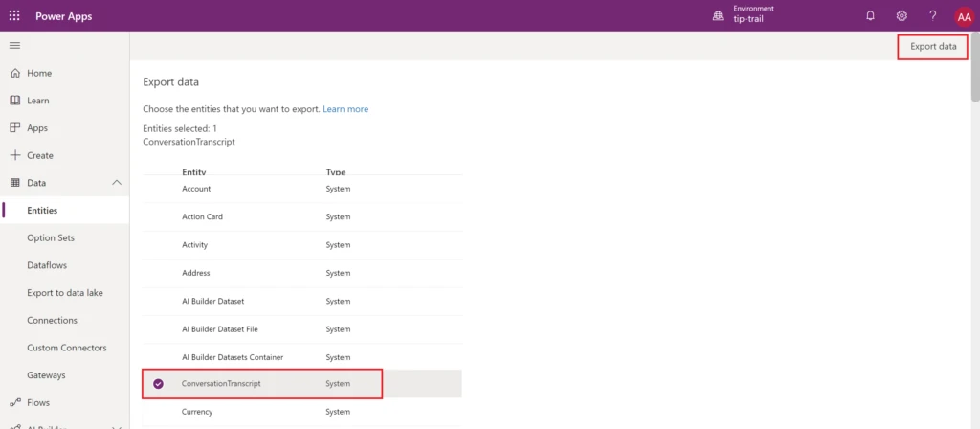Screen dimensions: 980x429
Task: Deselect the ConversationTranscript checkmark
Action: pos(158,384)
